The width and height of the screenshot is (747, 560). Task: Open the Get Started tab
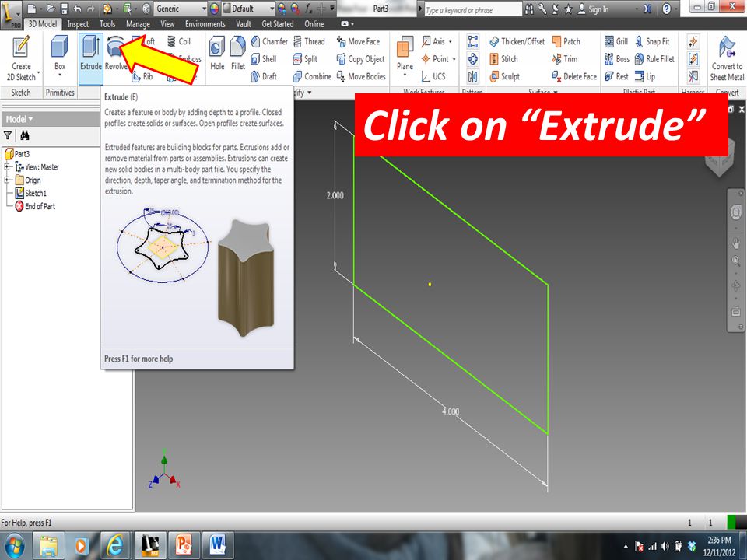277,24
